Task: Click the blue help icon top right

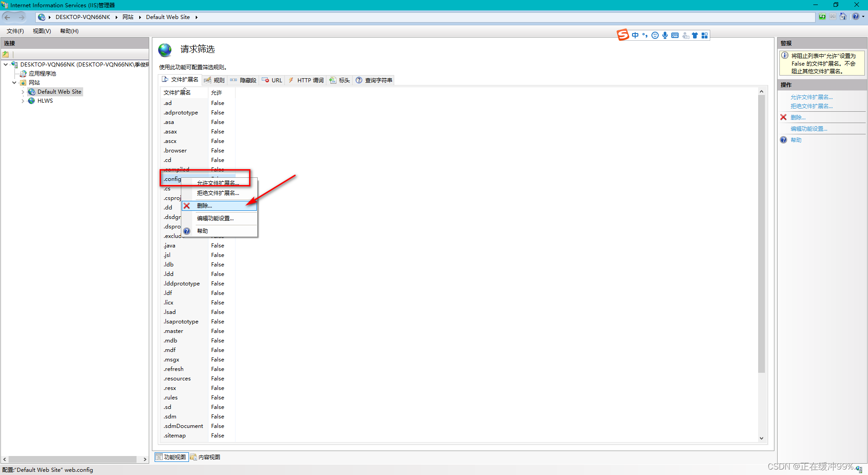Action: click(855, 17)
